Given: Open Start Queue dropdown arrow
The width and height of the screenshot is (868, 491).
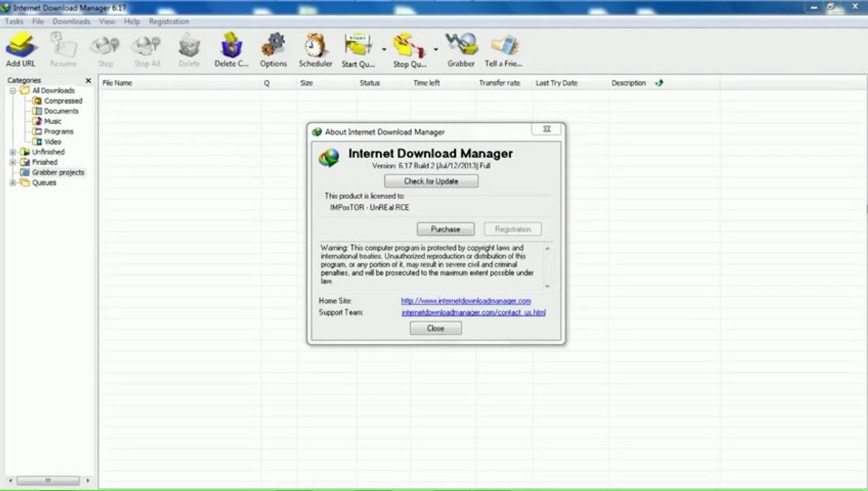Looking at the screenshot, I should pyautogui.click(x=384, y=49).
